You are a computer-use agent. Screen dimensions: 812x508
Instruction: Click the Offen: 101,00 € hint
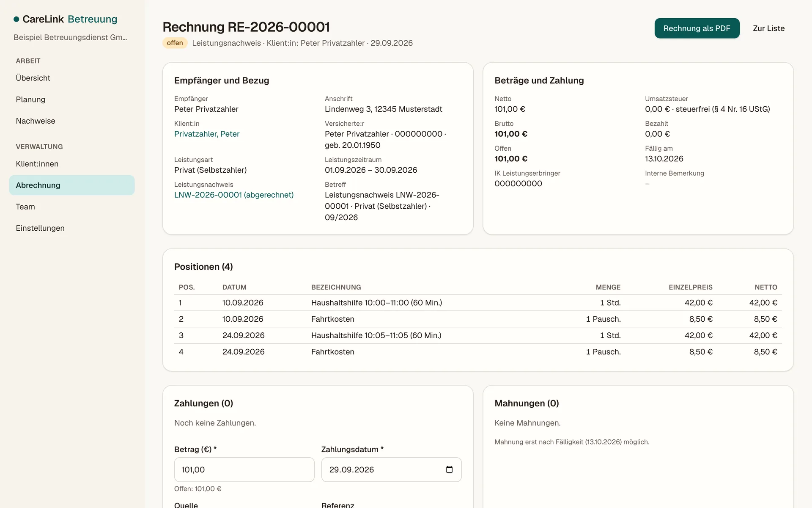coord(198,489)
